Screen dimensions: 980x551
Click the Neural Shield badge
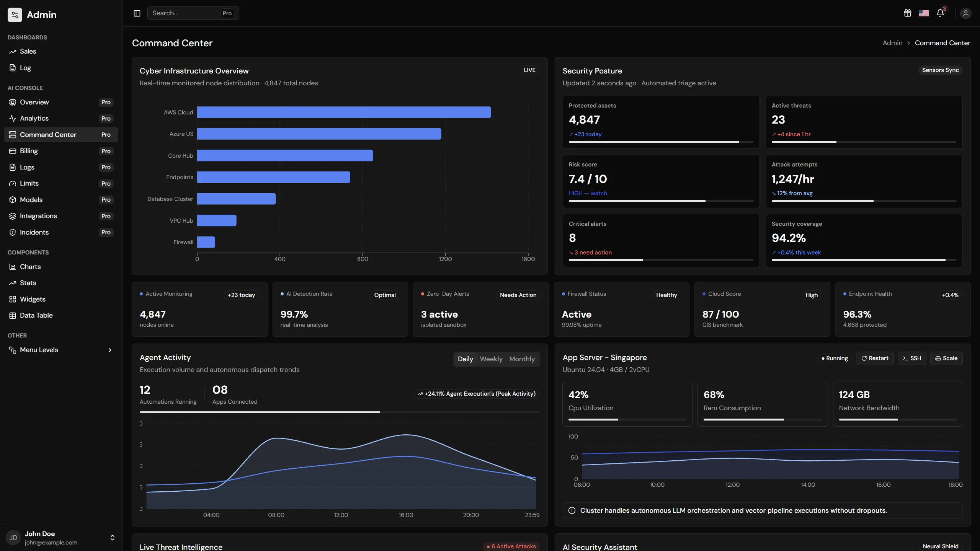940,546
